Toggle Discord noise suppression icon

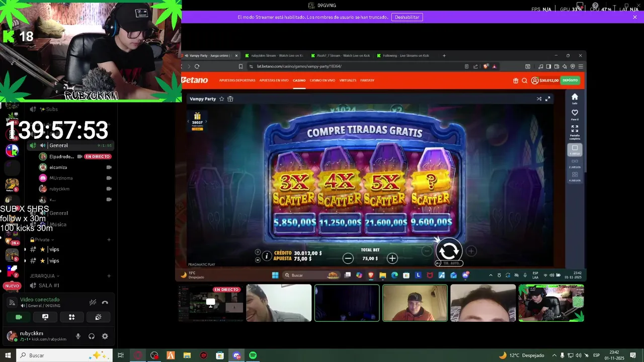point(93,302)
